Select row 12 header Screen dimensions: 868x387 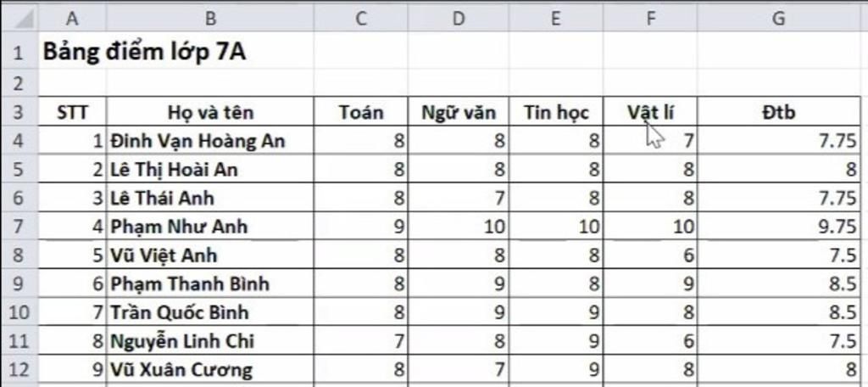pyautogui.click(x=19, y=370)
